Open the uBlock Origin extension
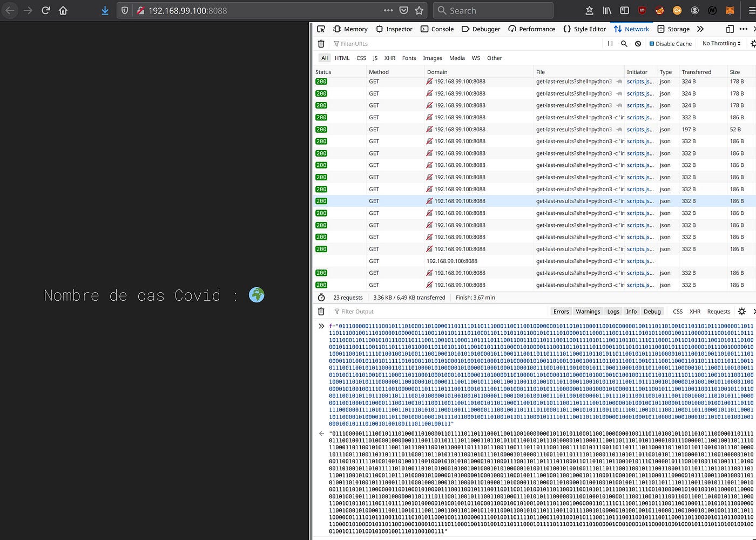 point(642,10)
